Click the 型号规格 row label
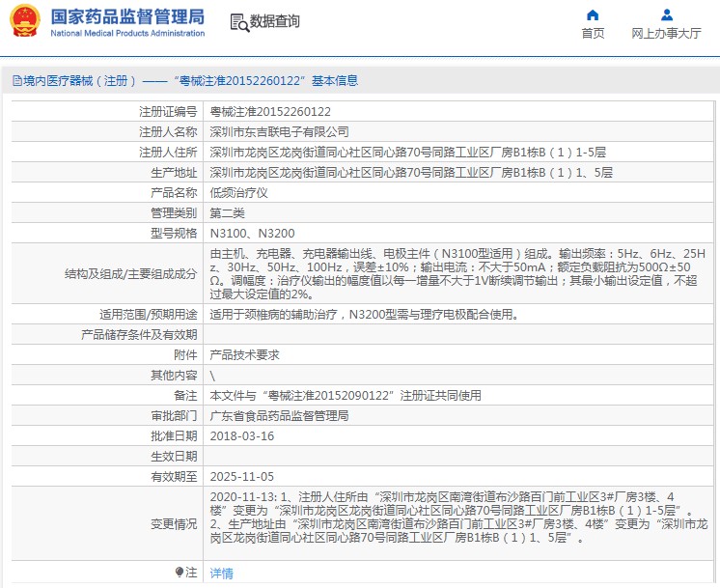The height and width of the screenshot is (588, 720). pyautogui.click(x=174, y=234)
